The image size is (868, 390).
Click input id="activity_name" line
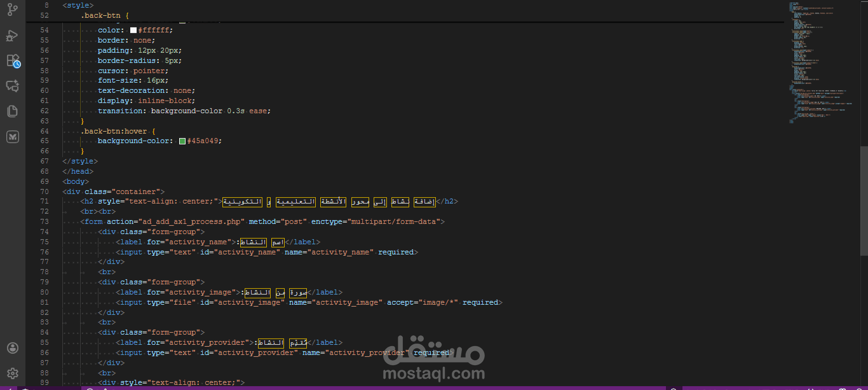click(267, 253)
